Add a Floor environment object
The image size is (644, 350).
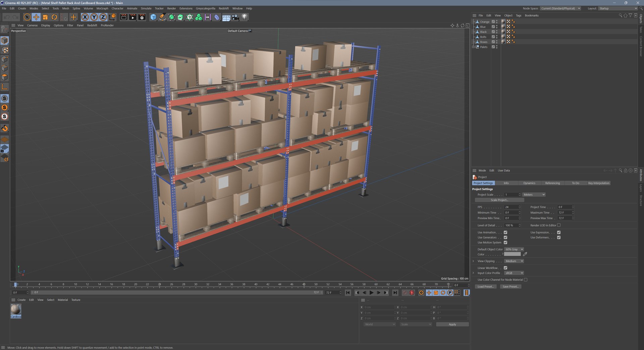coord(226,17)
